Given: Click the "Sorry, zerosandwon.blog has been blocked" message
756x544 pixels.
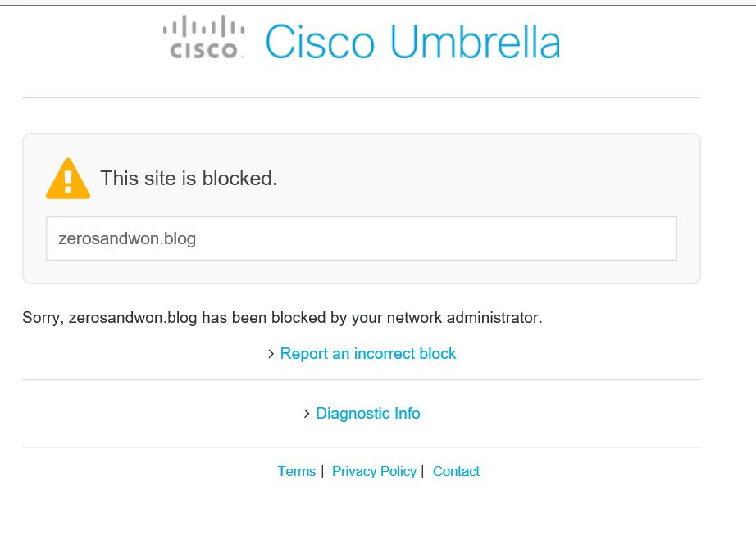Looking at the screenshot, I should click(282, 317).
